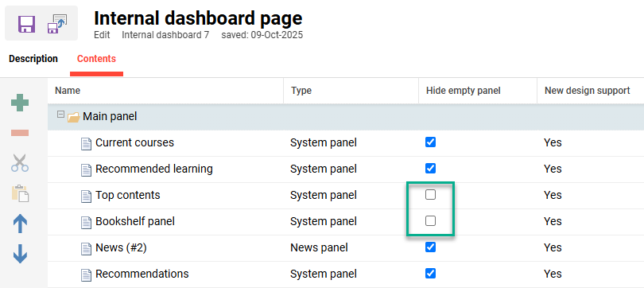644x288 pixels.
Task: Click the green plus Add icon
Action: (20, 103)
